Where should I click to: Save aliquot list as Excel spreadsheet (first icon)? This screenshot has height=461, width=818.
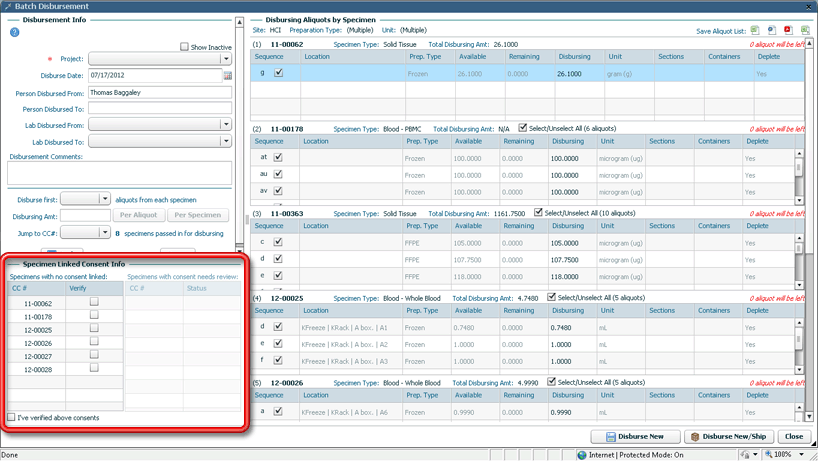pyautogui.click(x=754, y=30)
